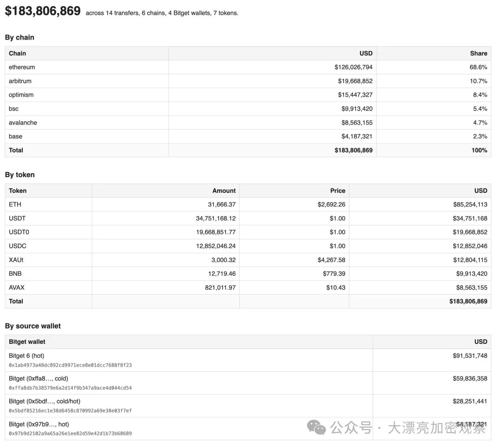Click the 31,666.37 ETH amount
Screen dimensions: 502x448
click(x=222, y=204)
